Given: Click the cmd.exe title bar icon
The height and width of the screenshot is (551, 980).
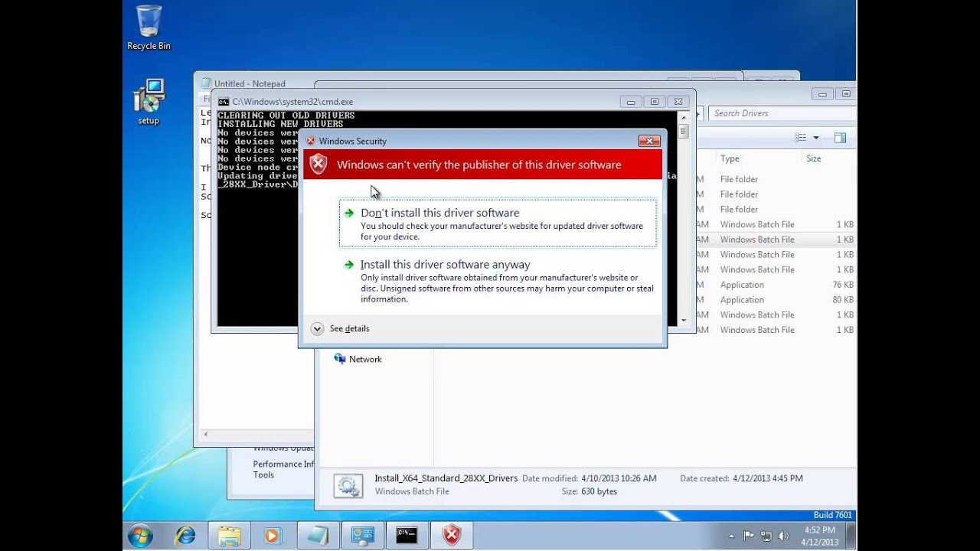Looking at the screenshot, I should (224, 102).
